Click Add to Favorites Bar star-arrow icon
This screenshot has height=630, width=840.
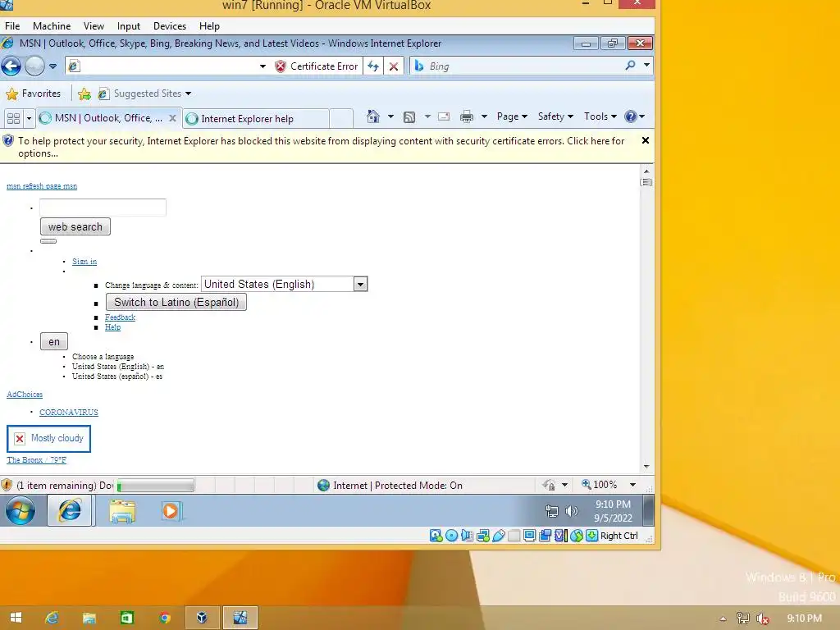coord(84,94)
